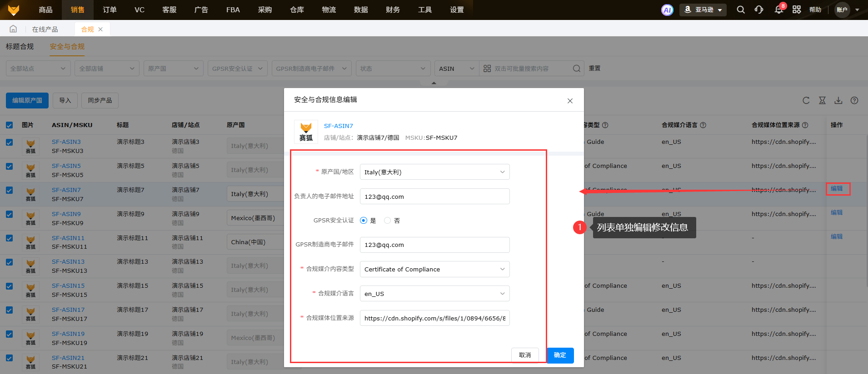The image size is (868, 374).
Task: Close the 合规 tab
Action: pyautogui.click(x=100, y=30)
